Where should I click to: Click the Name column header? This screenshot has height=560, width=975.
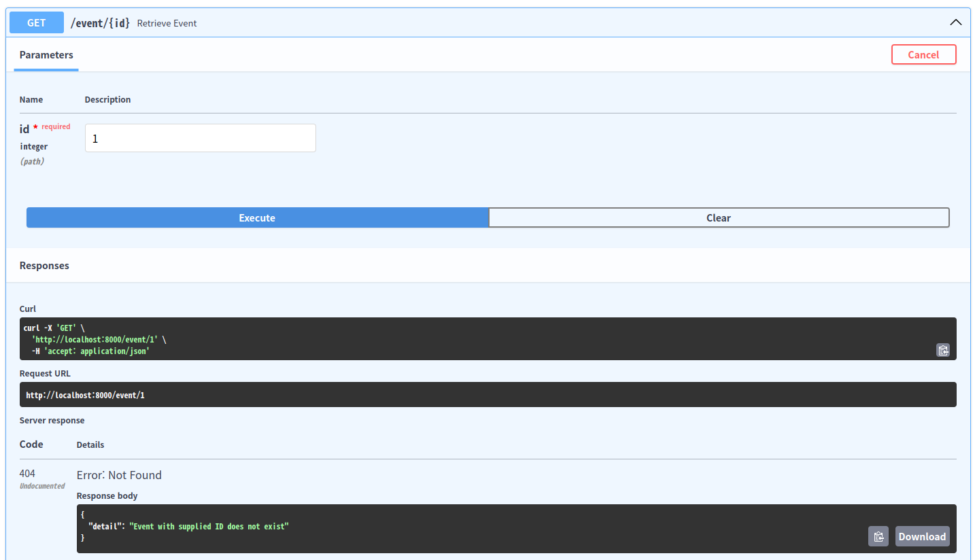pyautogui.click(x=31, y=99)
